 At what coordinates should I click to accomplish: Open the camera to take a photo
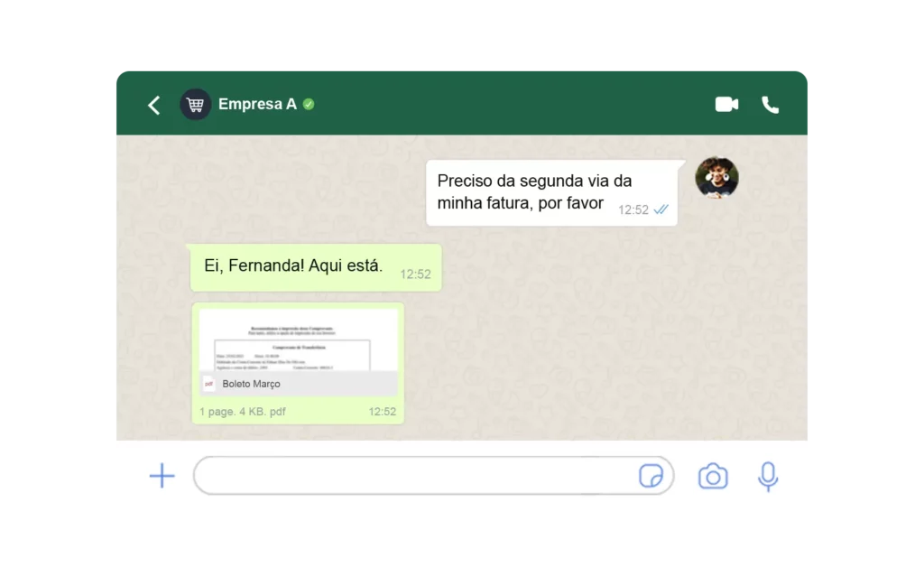click(x=713, y=476)
